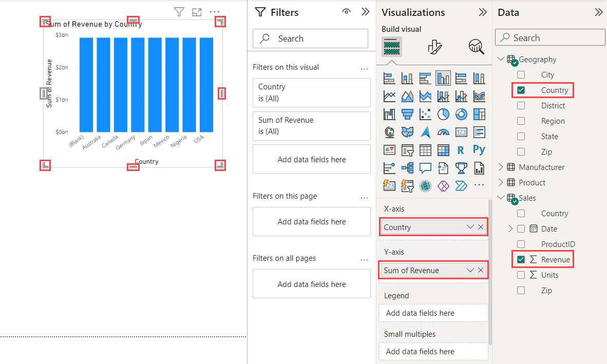Select the treemap visual

coord(479,114)
